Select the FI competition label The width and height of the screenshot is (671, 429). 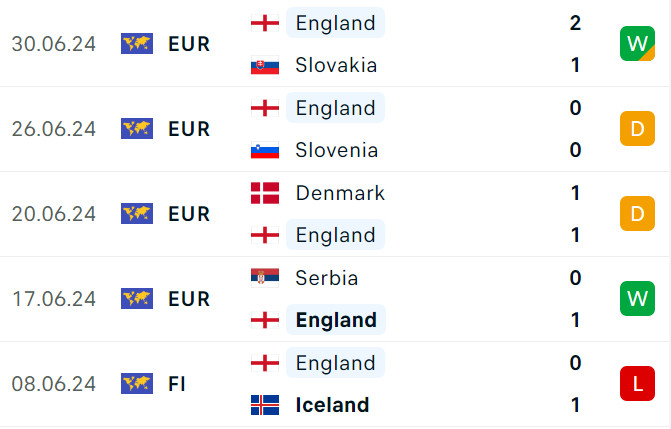coord(177,384)
